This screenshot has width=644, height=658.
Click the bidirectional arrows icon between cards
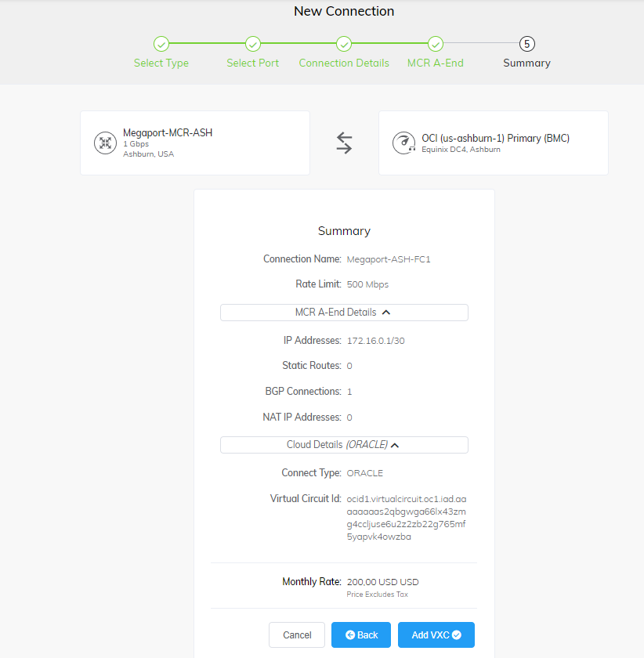344,143
